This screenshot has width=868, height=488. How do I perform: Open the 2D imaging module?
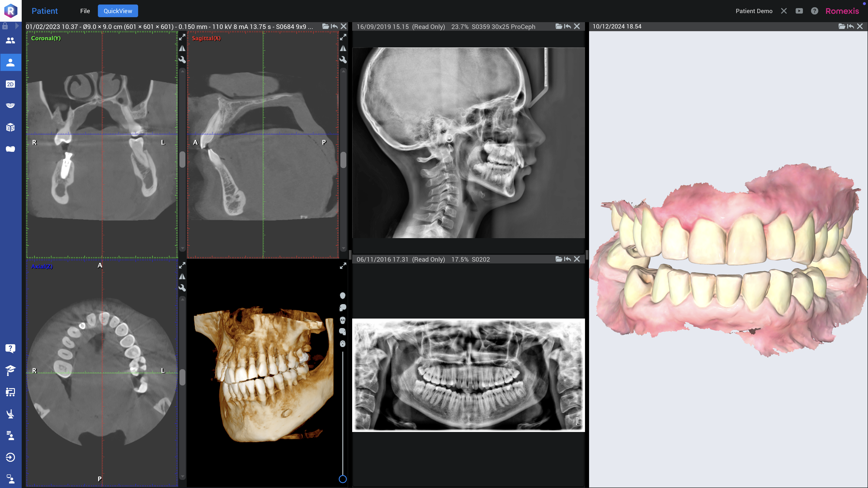10,84
